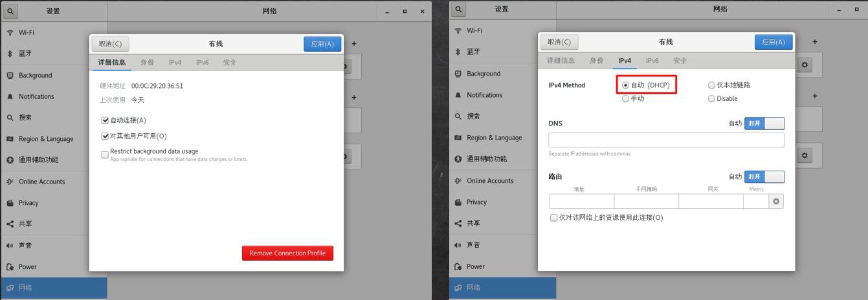
Task: Toggle the 路由 自动 switch off
Action: point(764,177)
